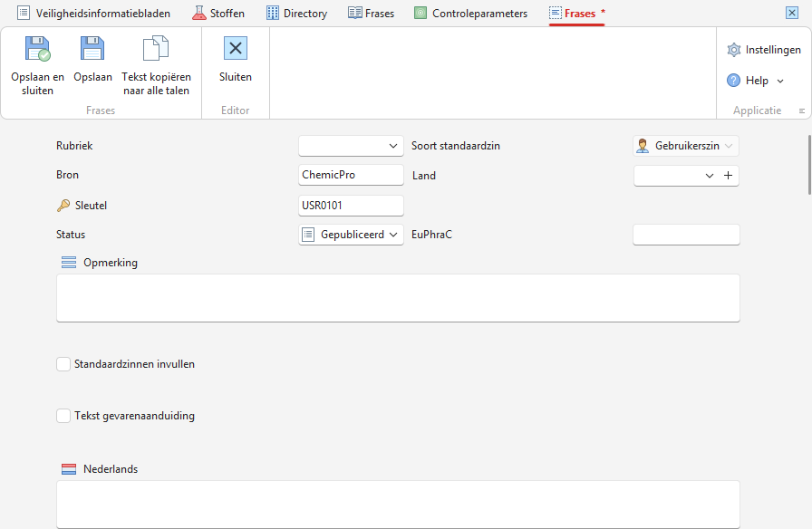
Task: Click the Stoffen flask icon
Action: [198, 13]
